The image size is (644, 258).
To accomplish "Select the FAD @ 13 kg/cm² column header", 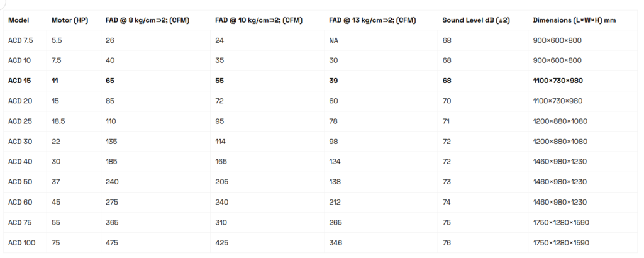I will (x=372, y=20).
